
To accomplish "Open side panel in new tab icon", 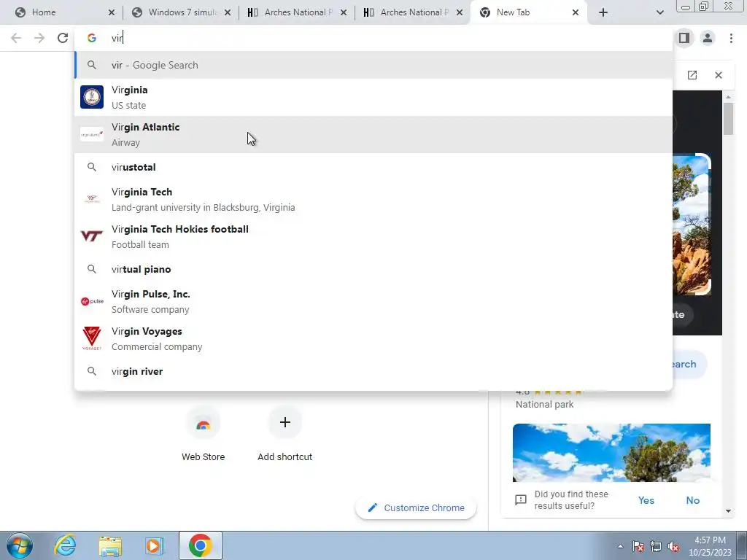I will coord(692,75).
